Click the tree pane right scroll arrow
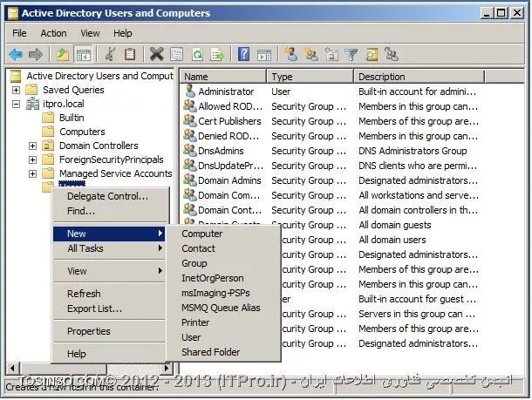This screenshot has height=400, width=532. click(167, 368)
